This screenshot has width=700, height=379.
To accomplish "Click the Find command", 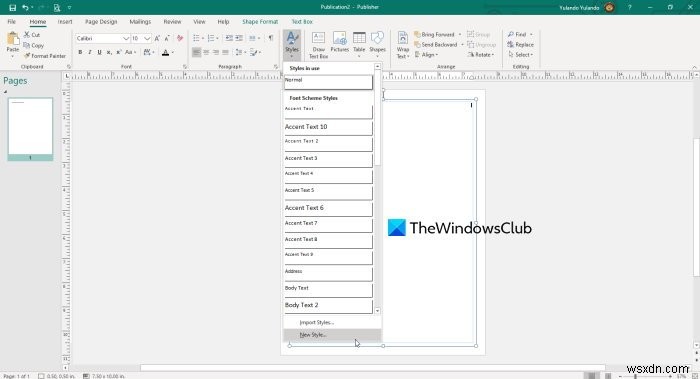I will tap(517, 34).
